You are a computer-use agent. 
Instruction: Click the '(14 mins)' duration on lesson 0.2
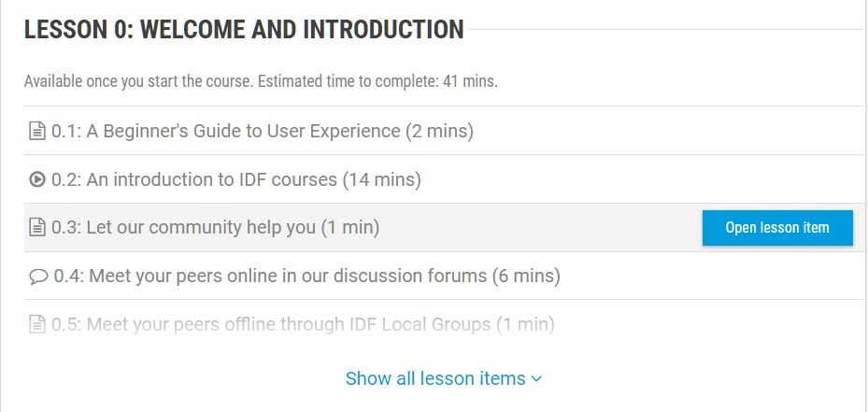point(382,179)
